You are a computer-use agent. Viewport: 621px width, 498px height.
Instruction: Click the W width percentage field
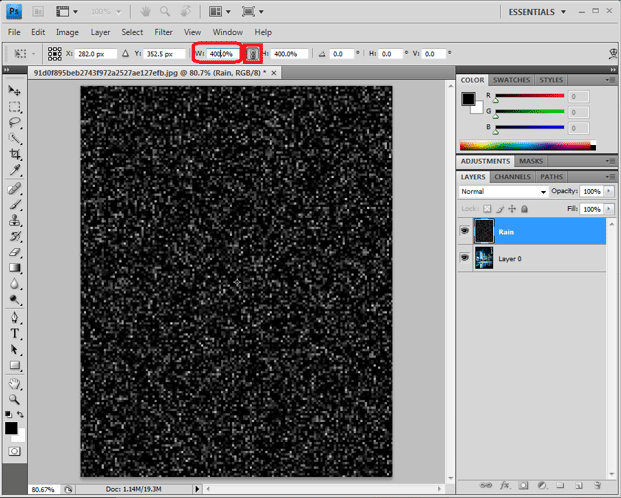point(221,54)
